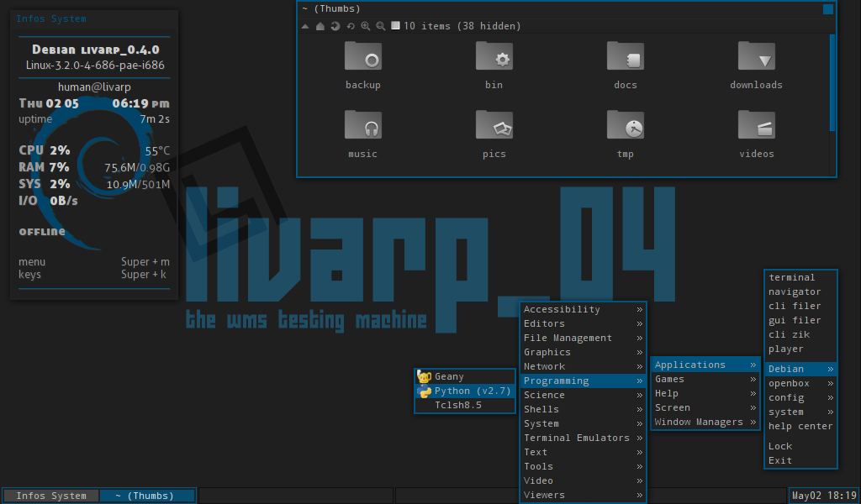
Task: Select Applications in the Debian menu
Action: tap(705, 365)
